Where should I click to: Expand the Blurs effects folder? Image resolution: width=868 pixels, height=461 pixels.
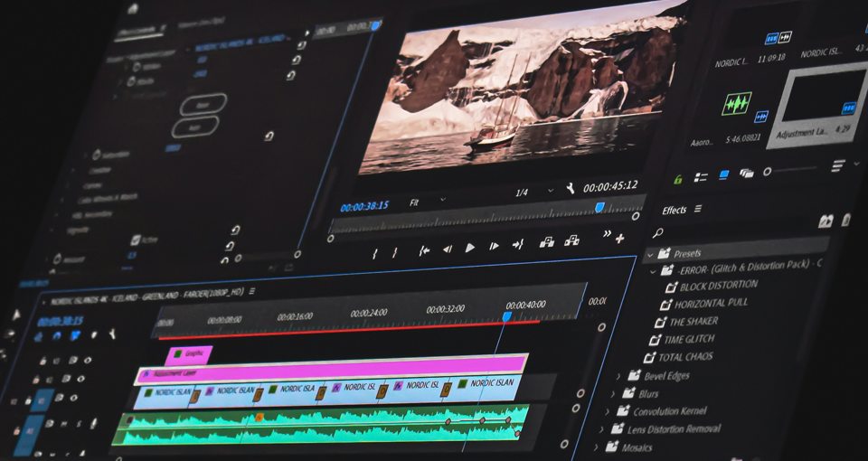[x=613, y=394]
